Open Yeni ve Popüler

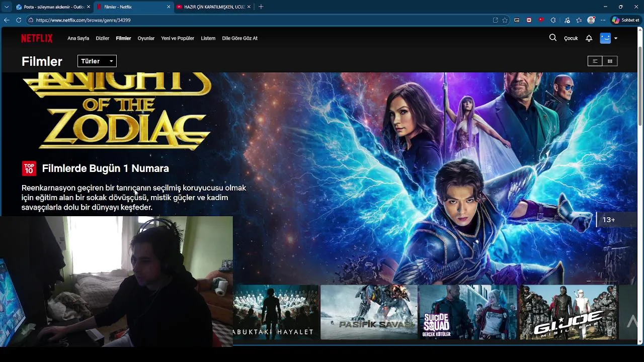178,38
